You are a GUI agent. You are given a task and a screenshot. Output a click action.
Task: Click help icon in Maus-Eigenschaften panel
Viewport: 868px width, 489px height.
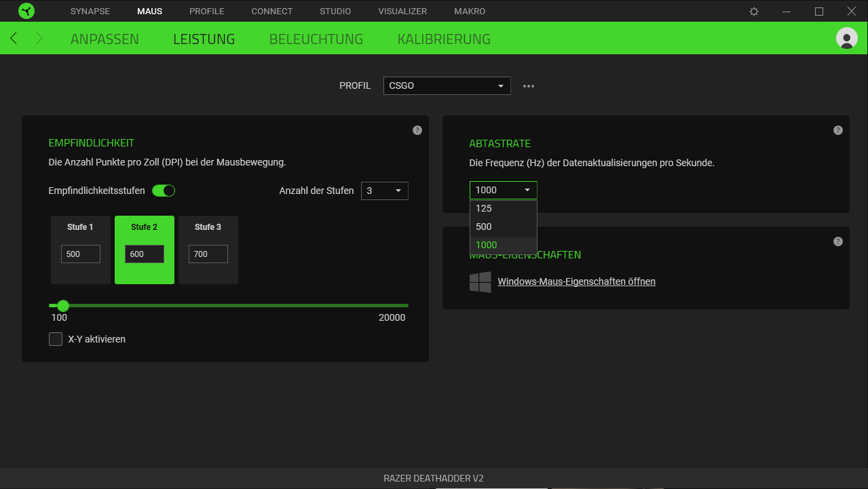tap(838, 241)
